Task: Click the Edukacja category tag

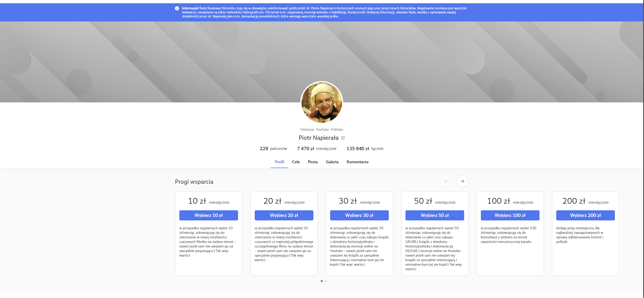Action: coord(307,130)
